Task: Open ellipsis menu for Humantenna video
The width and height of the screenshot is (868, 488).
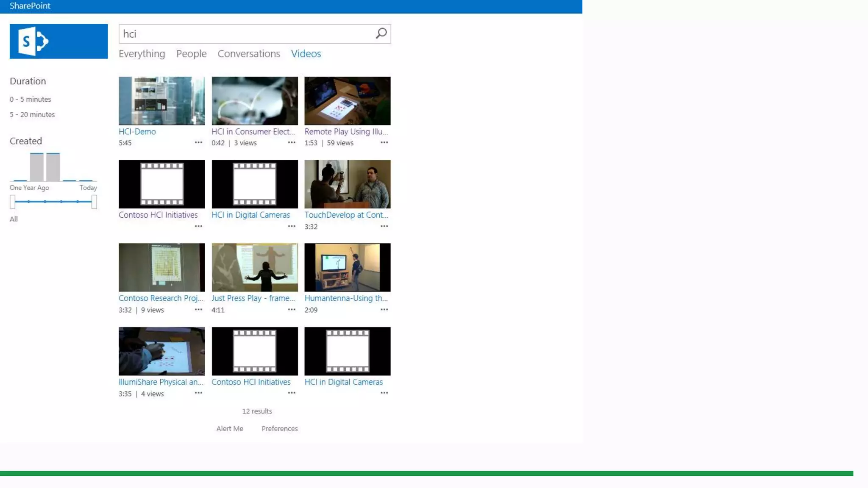Action: tap(384, 310)
